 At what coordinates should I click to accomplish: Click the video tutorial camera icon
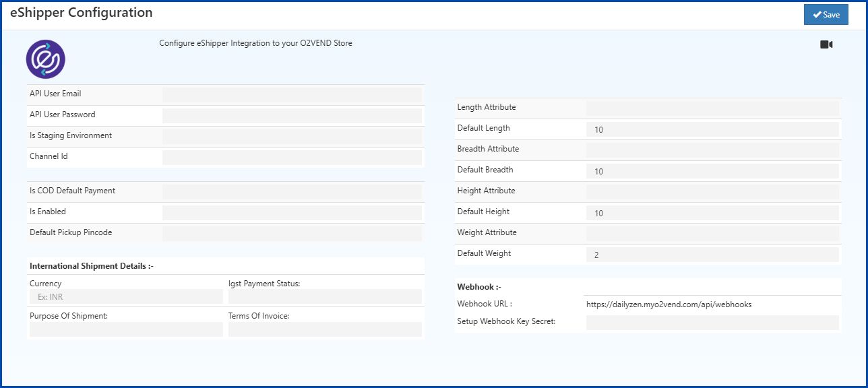(828, 43)
